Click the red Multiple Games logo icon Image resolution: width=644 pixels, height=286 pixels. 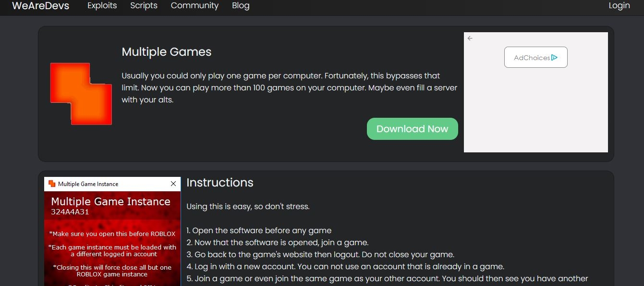[81, 94]
